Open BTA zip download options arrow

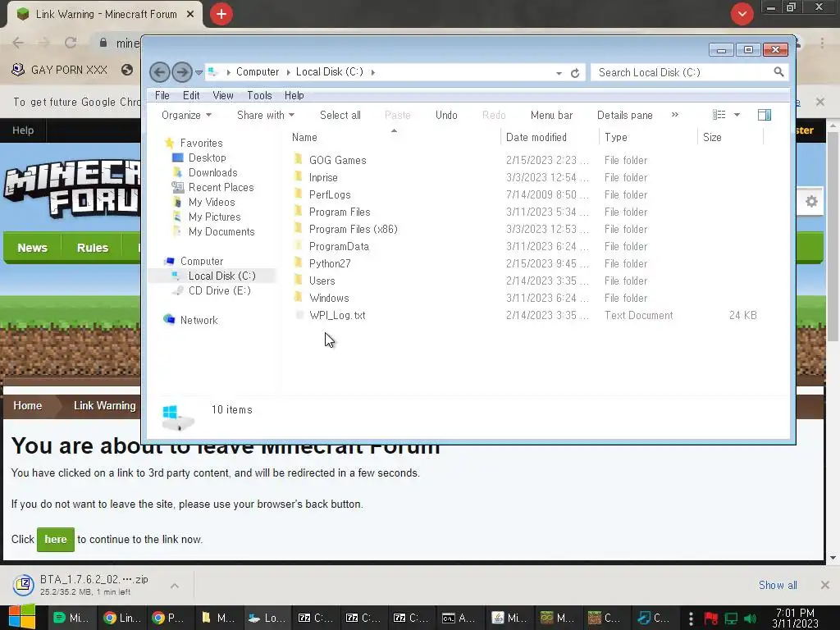click(174, 586)
